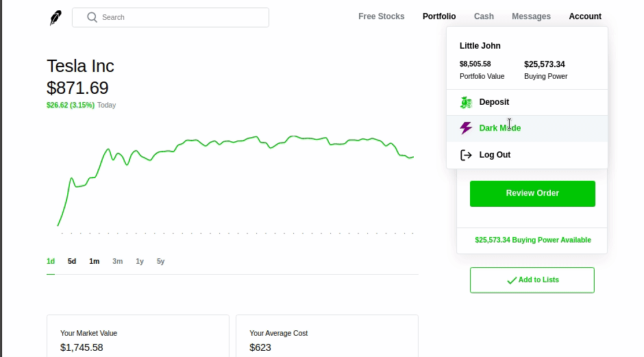644x357 pixels.
Task: Switch the chart to 5y range
Action: (x=160, y=261)
